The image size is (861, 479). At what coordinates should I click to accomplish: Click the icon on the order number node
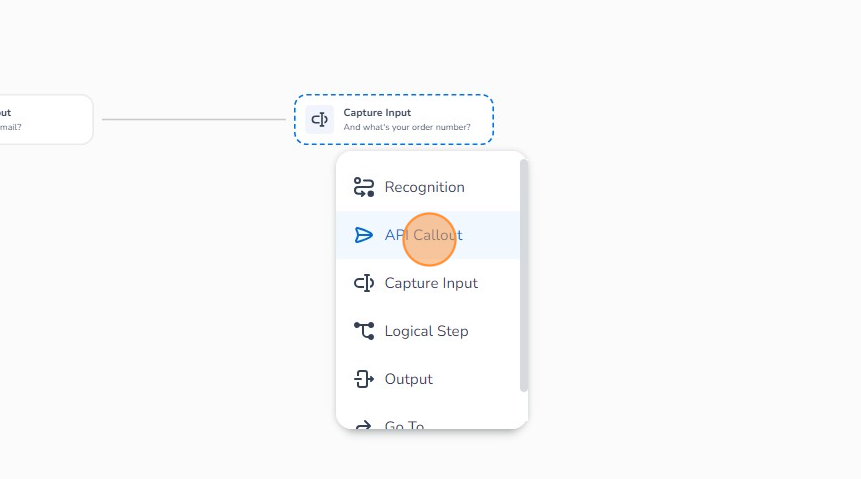320,119
